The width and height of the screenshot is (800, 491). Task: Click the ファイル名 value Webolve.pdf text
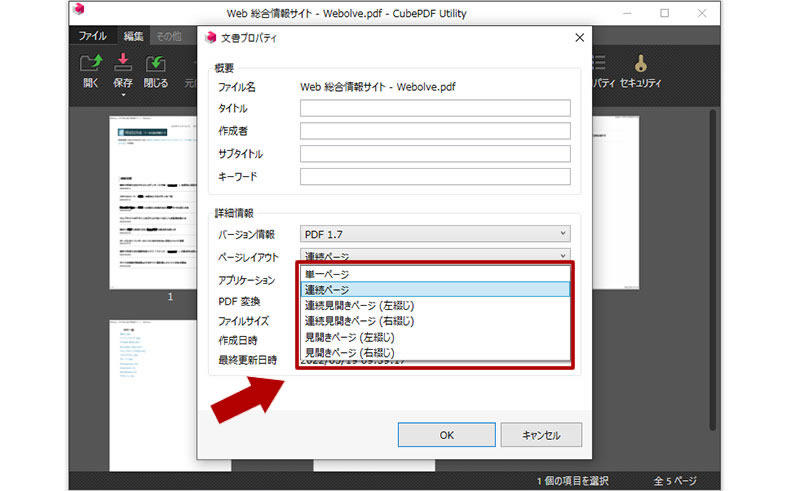(378, 87)
